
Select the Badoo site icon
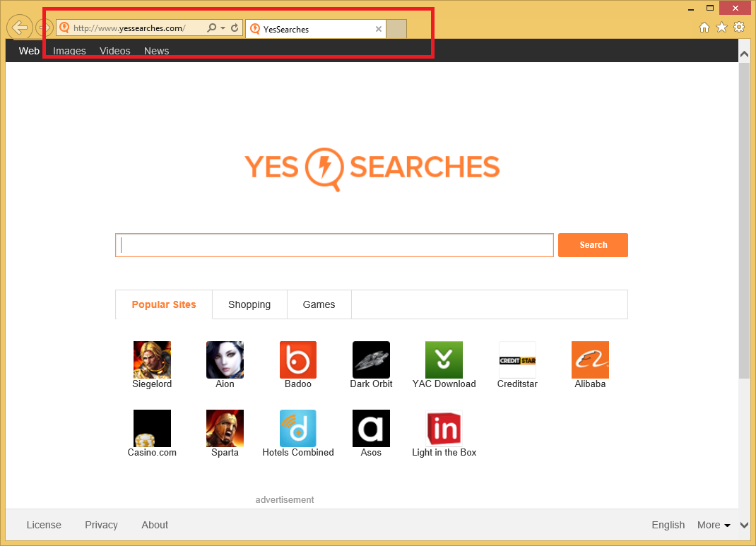point(297,360)
